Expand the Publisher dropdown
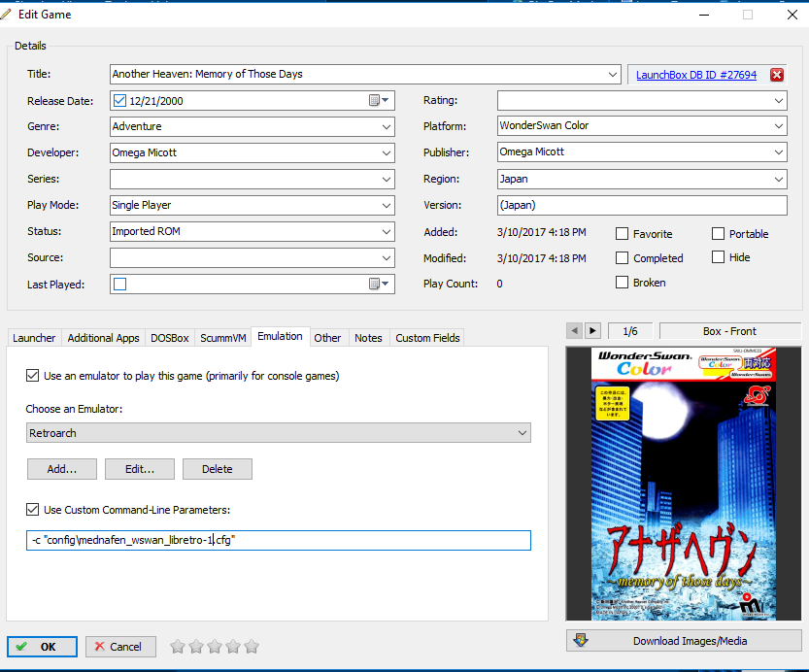 click(x=779, y=152)
